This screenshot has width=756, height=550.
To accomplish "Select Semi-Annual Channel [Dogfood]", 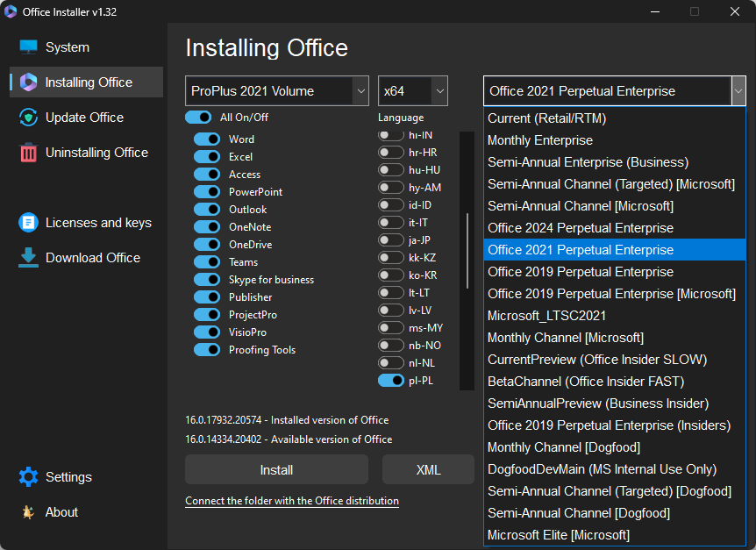I will click(614, 513).
